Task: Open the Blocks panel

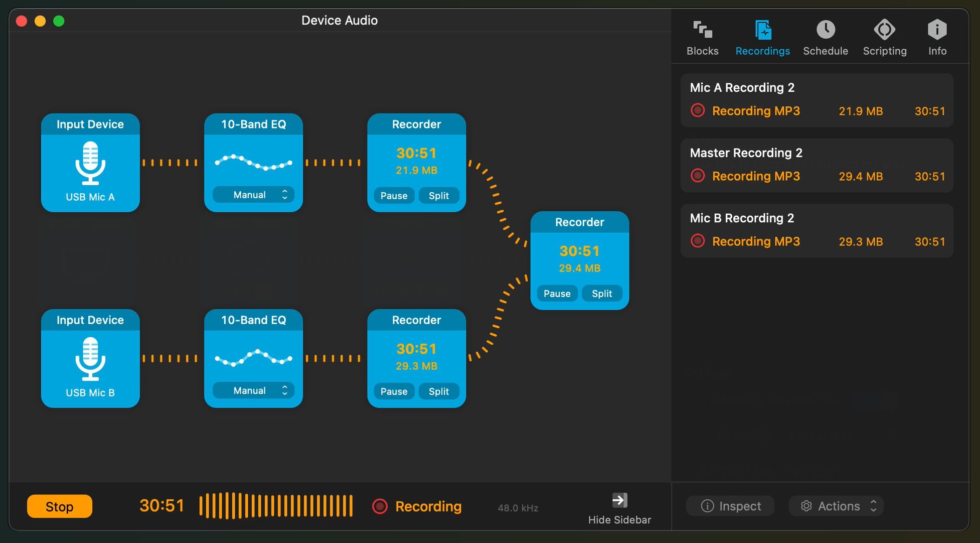Action: coord(702,35)
